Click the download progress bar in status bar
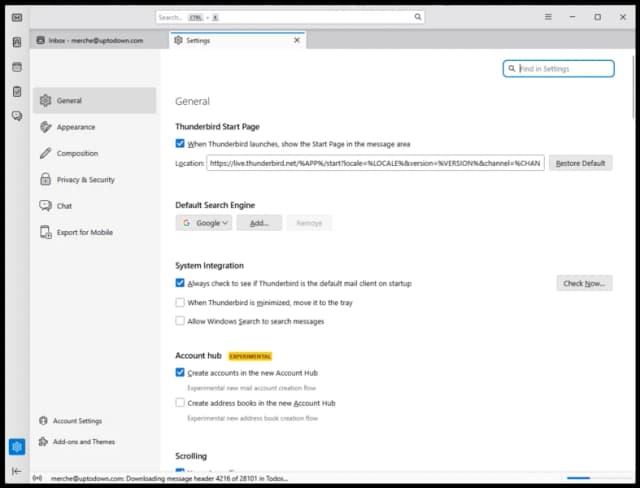This screenshot has height=488, width=640. coord(598,478)
